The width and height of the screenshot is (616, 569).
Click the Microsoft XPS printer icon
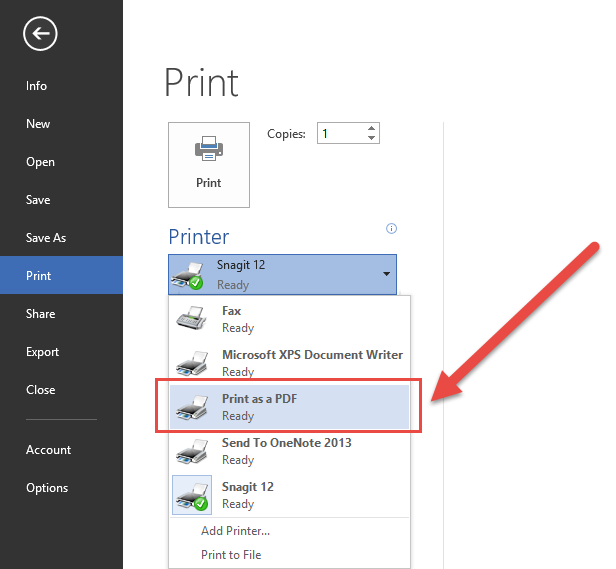(192, 363)
